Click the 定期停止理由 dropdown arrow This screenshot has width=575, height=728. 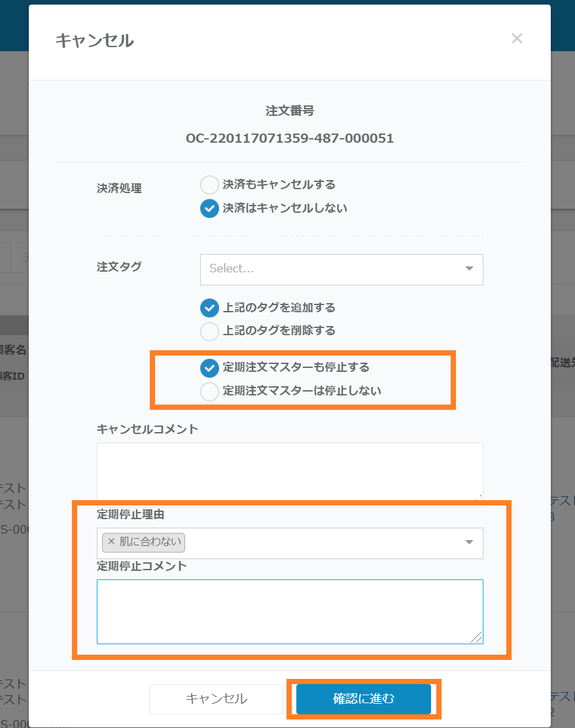coord(469,542)
